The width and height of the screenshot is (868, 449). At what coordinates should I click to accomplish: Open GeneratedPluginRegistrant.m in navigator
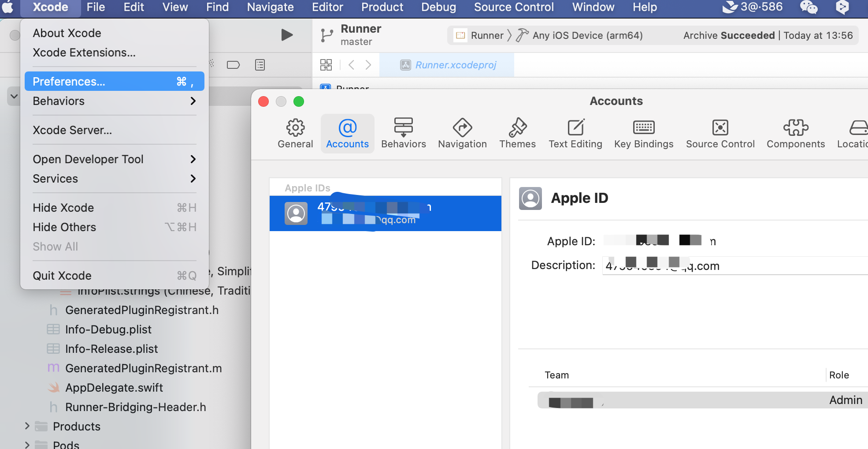143,368
